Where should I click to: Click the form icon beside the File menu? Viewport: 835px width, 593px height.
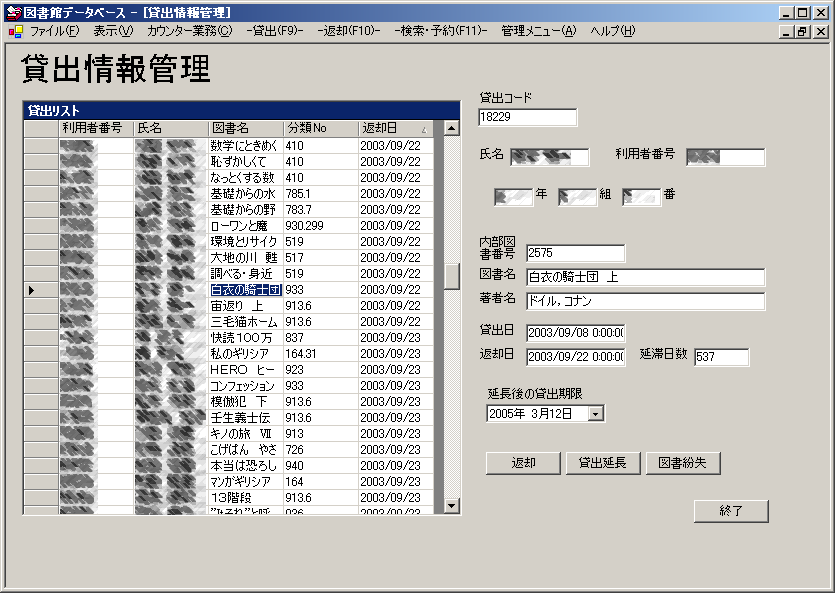point(15,31)
